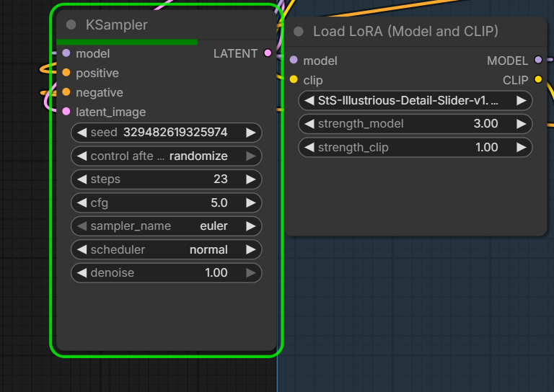Click the KSampler positive input socket

tap(66, 73)
